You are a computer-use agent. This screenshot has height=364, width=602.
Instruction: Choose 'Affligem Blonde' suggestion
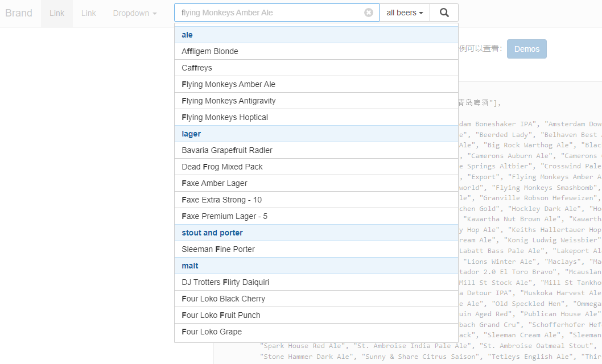click(x=316, y=51)
